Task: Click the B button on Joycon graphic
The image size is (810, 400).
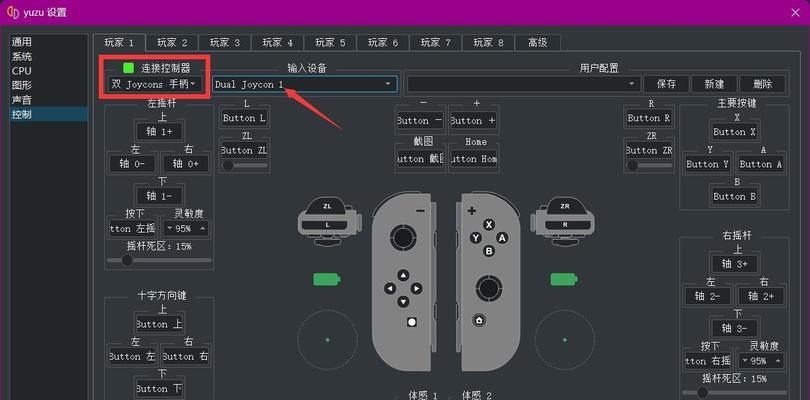Action: (489, 251)
